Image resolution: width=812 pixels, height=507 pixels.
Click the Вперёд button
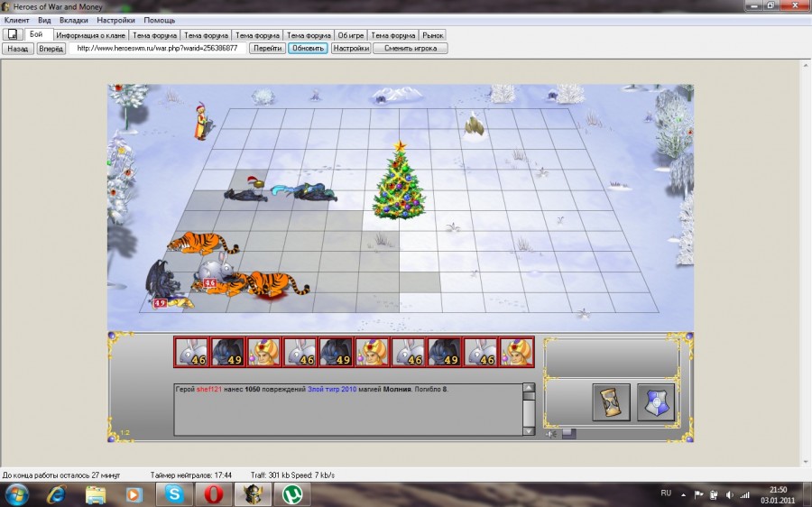click(x=51, y=48)
